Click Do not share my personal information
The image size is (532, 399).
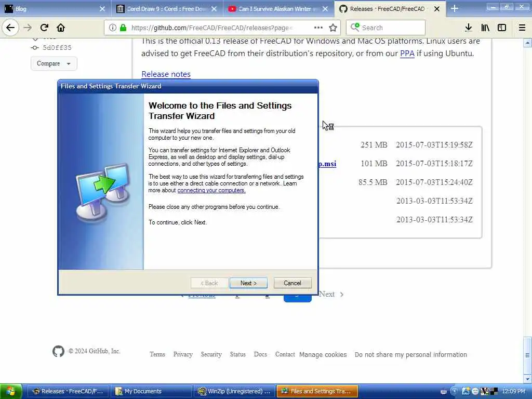411,354
